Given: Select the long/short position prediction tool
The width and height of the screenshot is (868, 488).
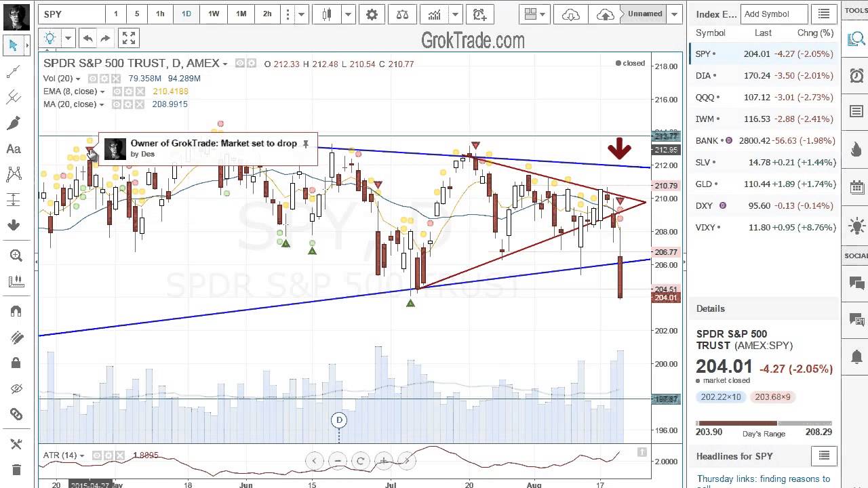Looking at the screenshot, I should pyautogui.click(x=14, y=200).
